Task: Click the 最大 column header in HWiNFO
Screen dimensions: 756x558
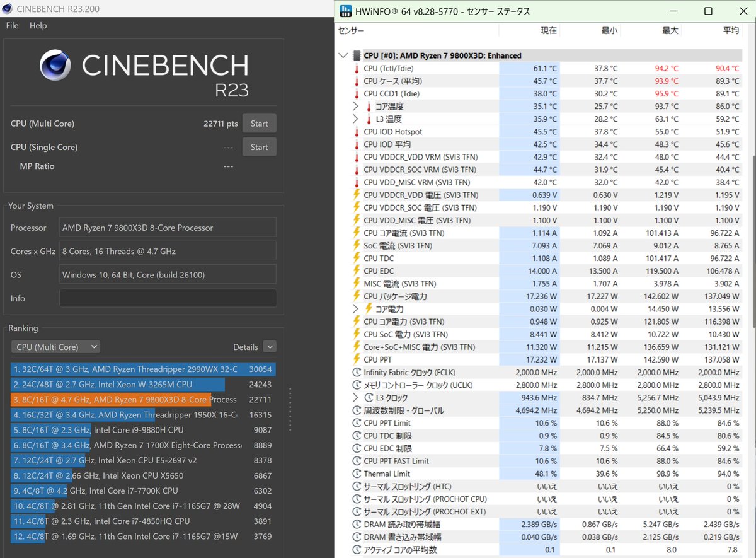Action: pyautogui.click(x=670, y=30)
